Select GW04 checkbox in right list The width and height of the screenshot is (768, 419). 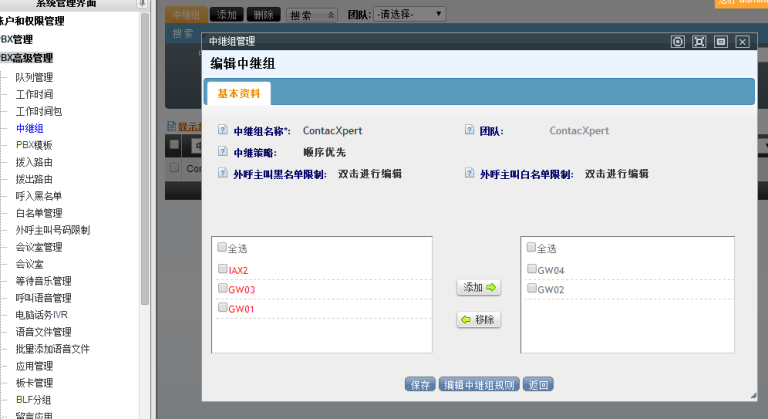tap(532, 270)
